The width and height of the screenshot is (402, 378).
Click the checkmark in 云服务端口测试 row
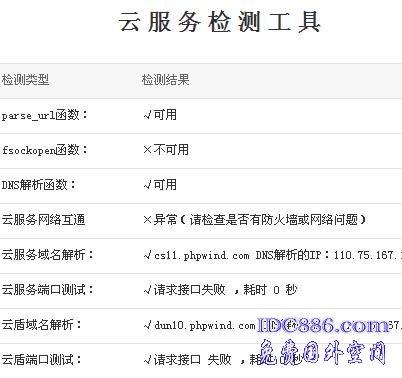point(147,290)
